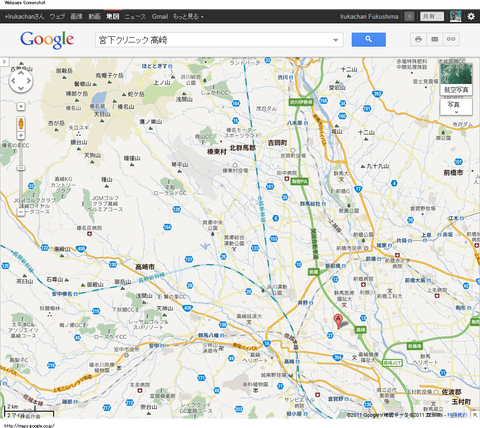Click the my-location dot button

(21, 106)
